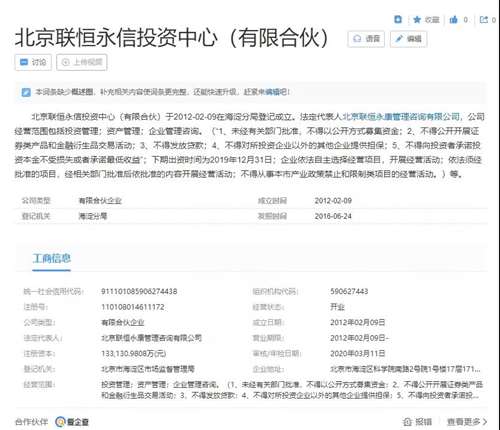Click 成立时间 value 2012-02-09 in summary table
This screenshot has width=500, height=430.
point(333,201)
